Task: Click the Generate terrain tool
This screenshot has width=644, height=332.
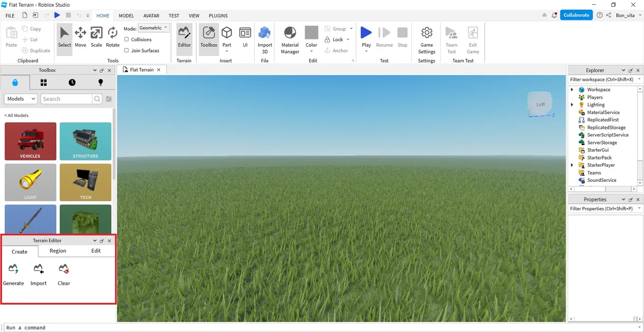Action: pyautogui.click(x=13, y=275)
